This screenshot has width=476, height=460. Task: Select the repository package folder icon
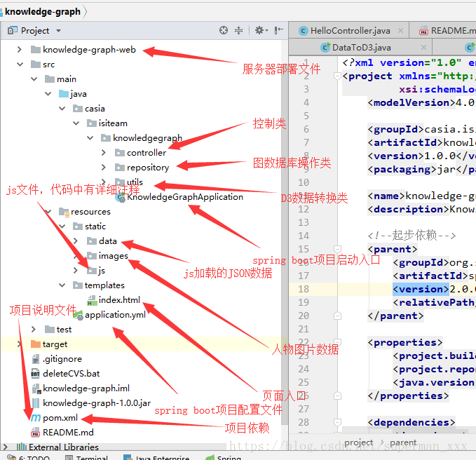[120, 168]
